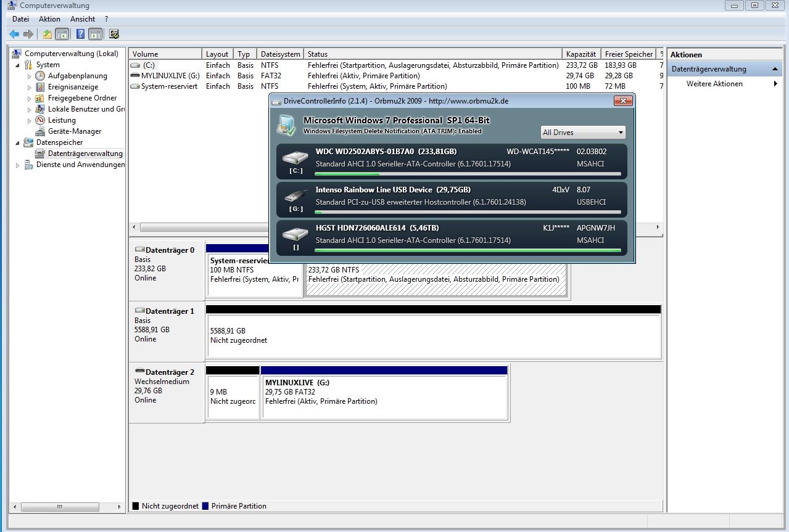Close the DriveControllerInfo window
The image size is (789, 532).
[x=623, y=100]
